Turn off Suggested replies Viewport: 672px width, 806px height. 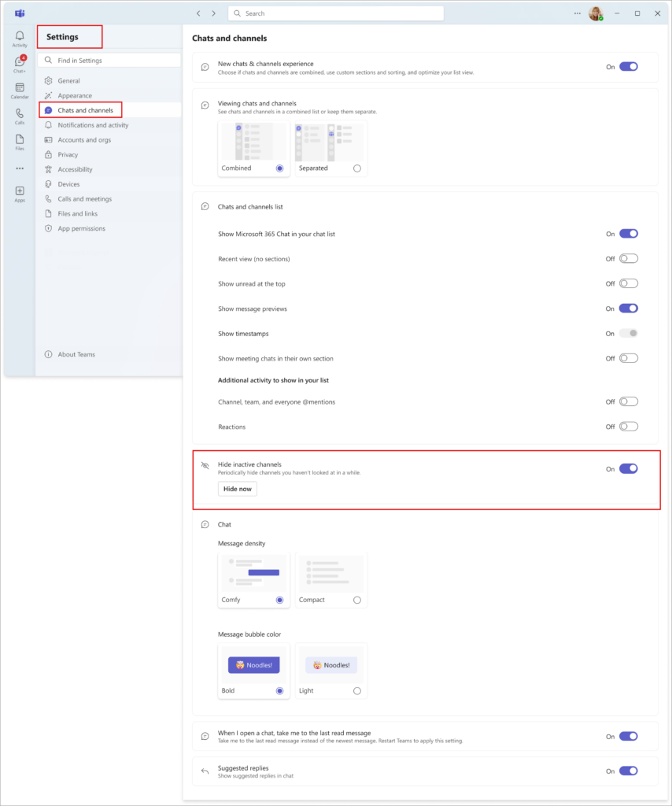(629, 771)
